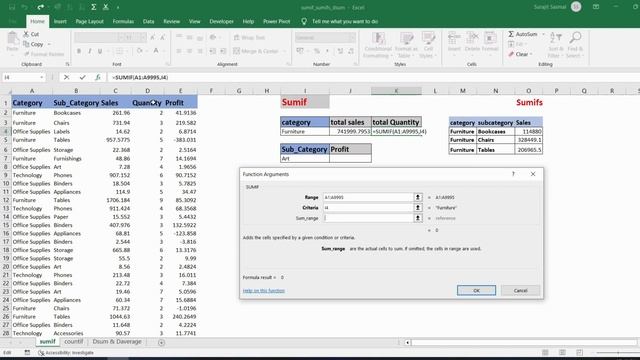Switch to Page Break Preview in status bar

[x=579, y=353]
